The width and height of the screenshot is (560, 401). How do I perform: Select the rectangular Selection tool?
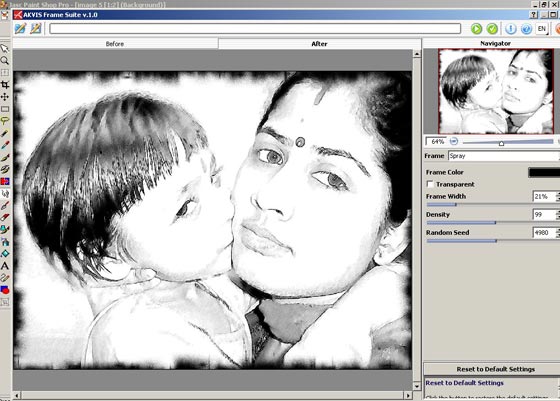tap(5, 109)
